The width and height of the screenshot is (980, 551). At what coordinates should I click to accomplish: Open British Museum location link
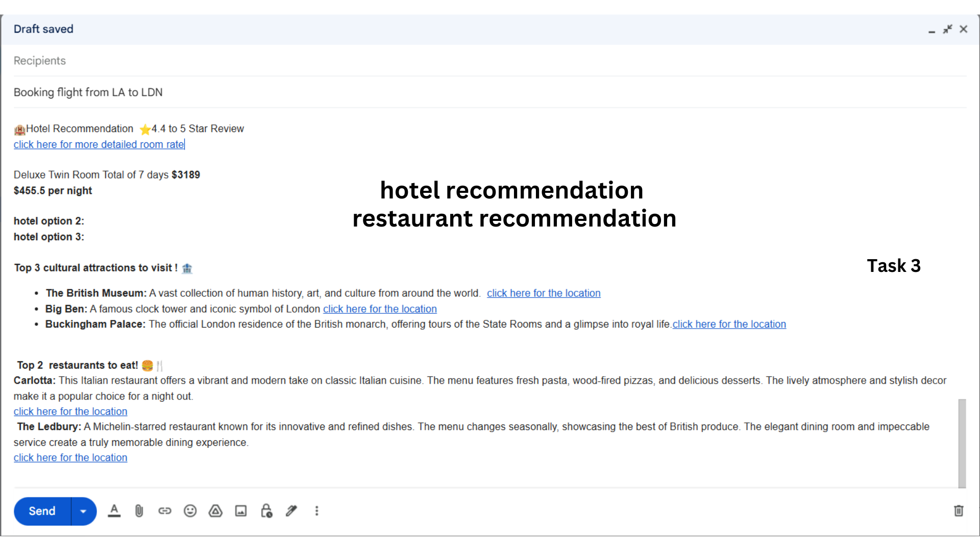[543, 293]
